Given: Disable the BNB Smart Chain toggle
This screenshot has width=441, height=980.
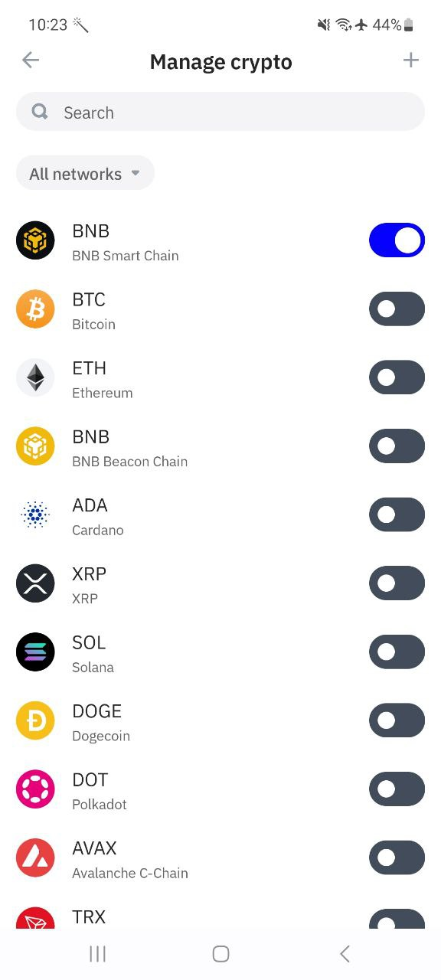Looking at the screenshot, I should coord(397,240).
